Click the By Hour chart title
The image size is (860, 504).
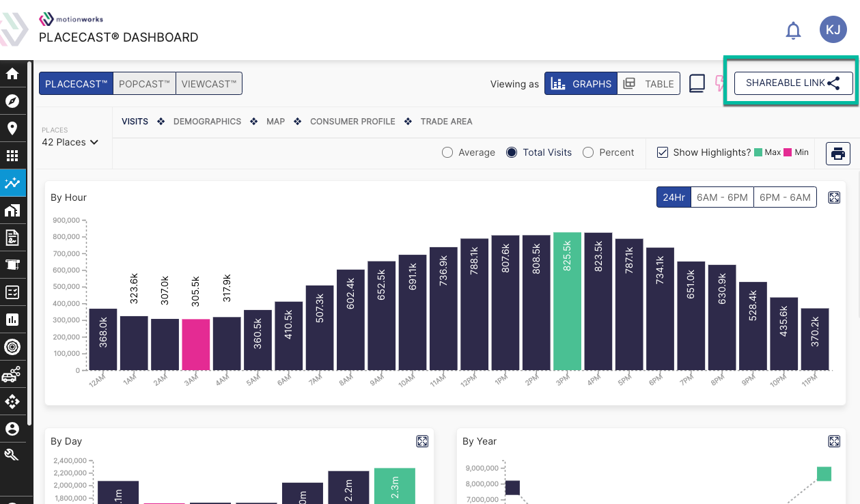68,197
